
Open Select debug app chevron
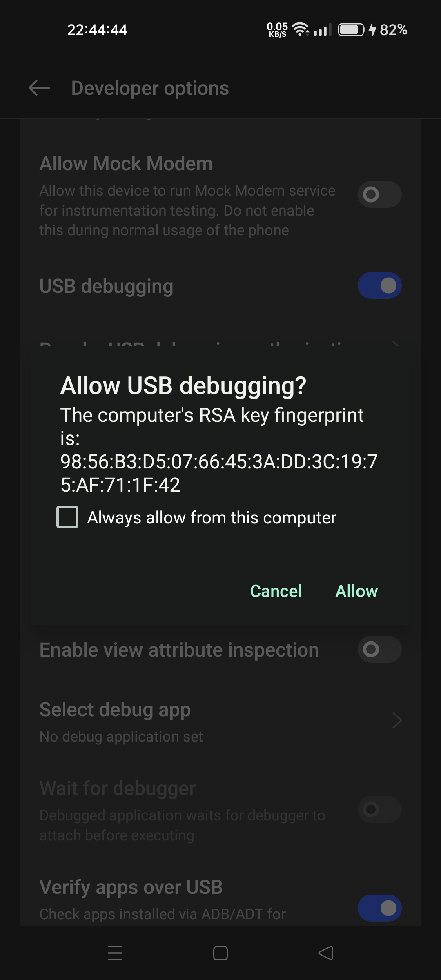(397, 720)
